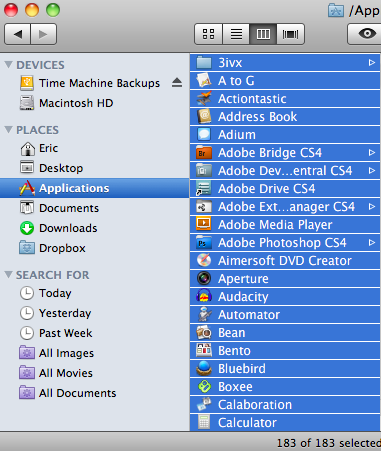The width and height of the screenshot is (381, 451).
Task: Click the Adobe Photoshop CS4 icon
Action: click(x=204, y=242)
